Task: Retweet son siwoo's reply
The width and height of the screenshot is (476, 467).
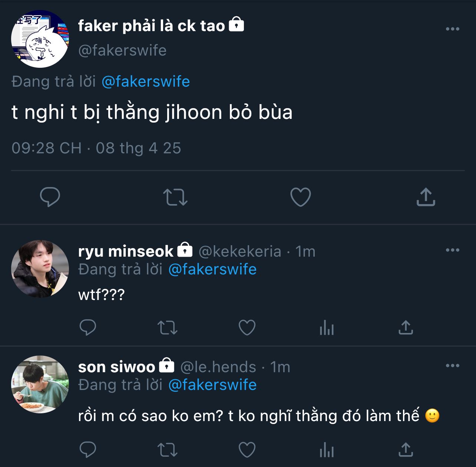Action: 168,450
